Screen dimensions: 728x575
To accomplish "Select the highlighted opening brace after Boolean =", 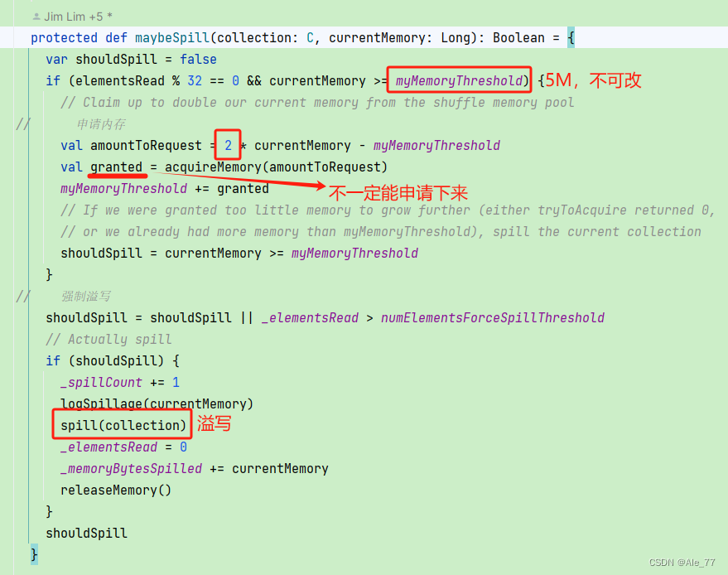I will coord(571,37).
